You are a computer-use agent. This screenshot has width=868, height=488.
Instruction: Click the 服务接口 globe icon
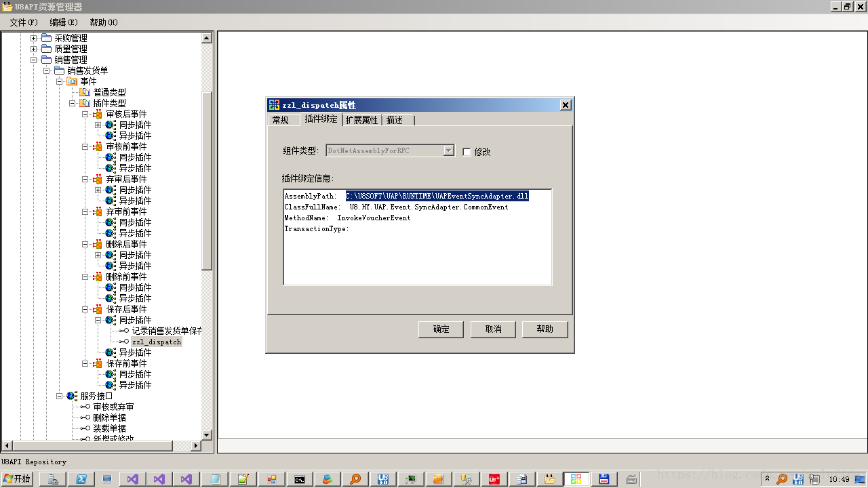click(72, 396)
